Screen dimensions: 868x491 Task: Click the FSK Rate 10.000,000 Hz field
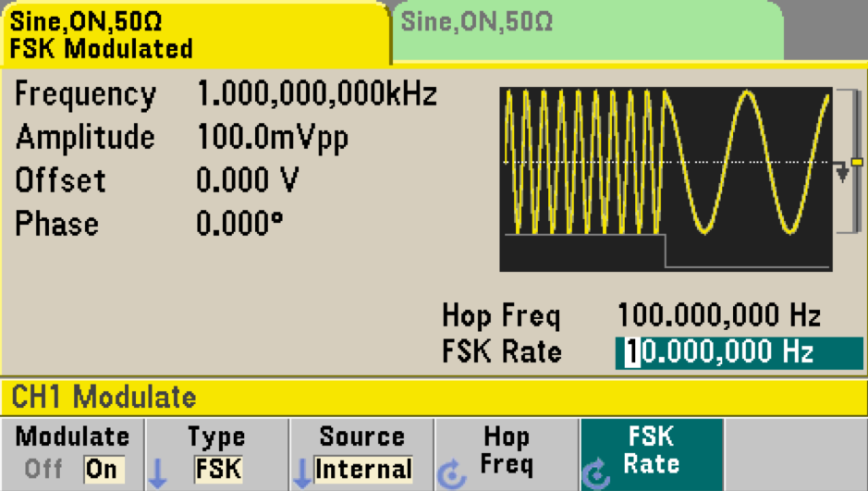click(739, 352)
